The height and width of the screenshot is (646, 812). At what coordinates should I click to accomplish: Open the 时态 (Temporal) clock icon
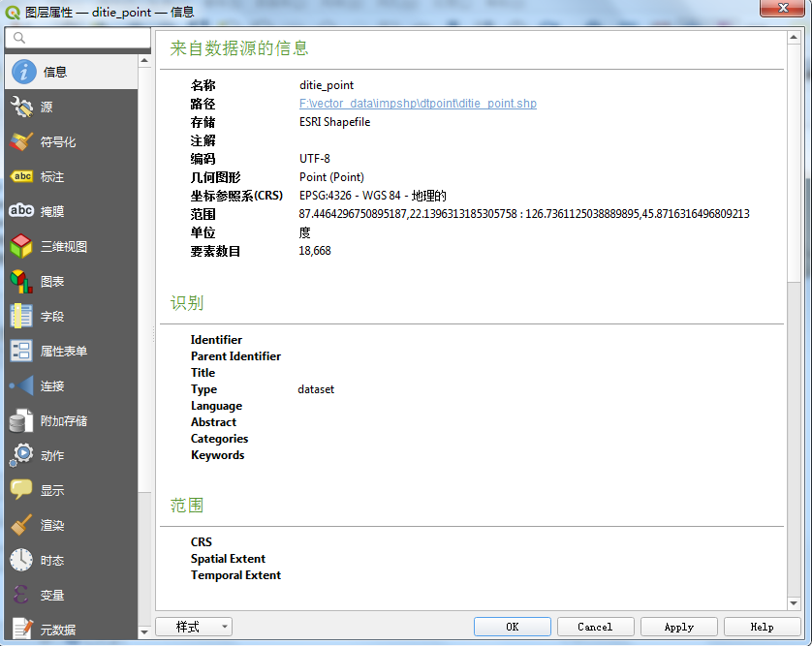click(21, 560)
